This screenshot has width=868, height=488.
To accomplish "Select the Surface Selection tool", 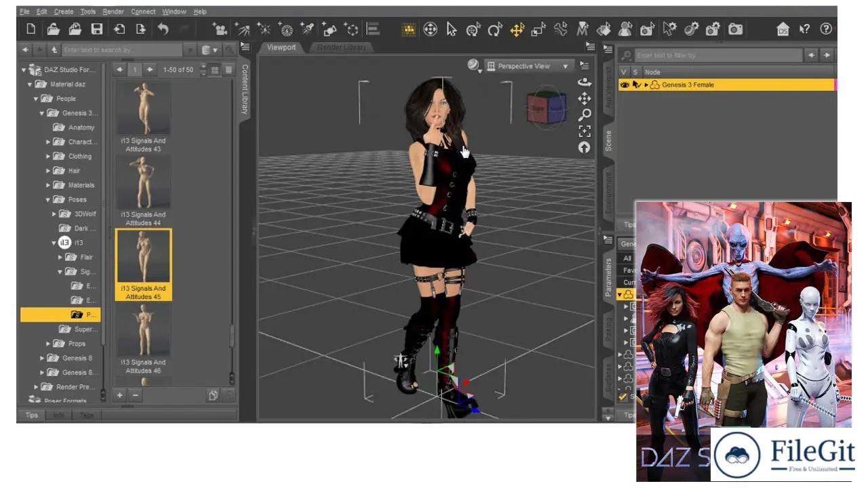I will 604,29.
